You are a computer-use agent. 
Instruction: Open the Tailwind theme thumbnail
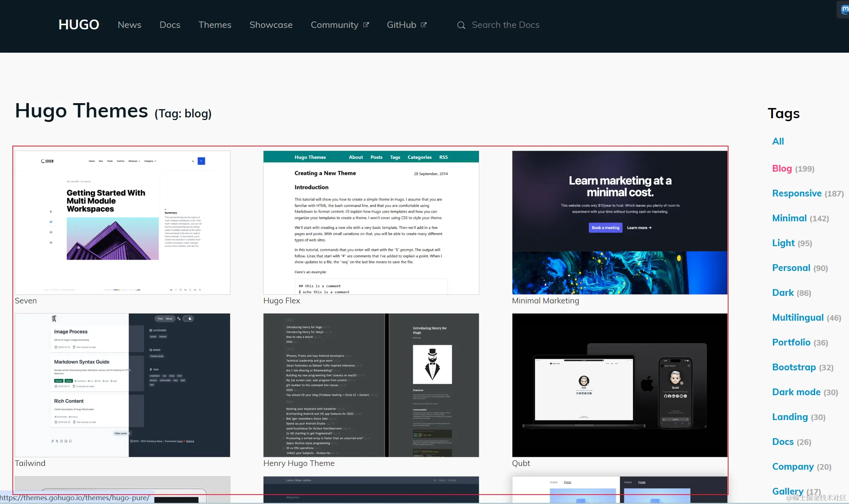pos(122,385)
